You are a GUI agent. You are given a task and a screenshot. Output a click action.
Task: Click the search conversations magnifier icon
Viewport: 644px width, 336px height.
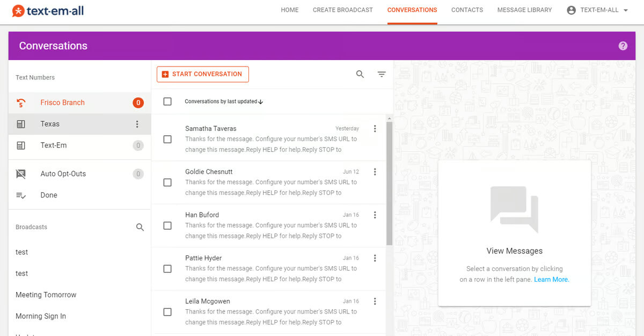pos(360,74)
